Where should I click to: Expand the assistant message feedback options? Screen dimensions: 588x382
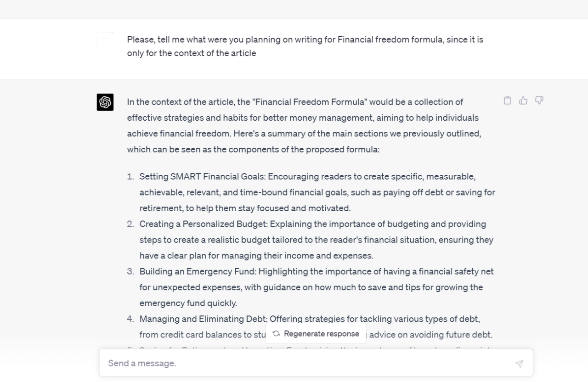(523, 101)
